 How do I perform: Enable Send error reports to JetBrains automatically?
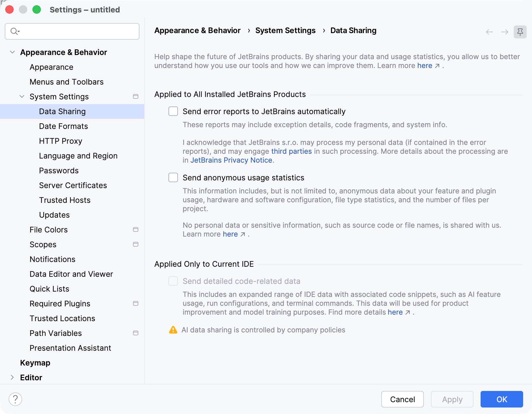tap(173, 111)
